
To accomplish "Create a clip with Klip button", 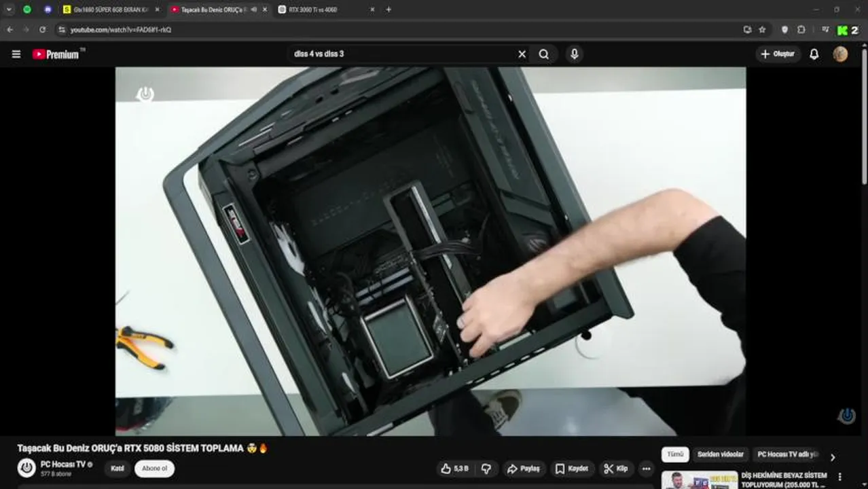I will tap(616, 469).
